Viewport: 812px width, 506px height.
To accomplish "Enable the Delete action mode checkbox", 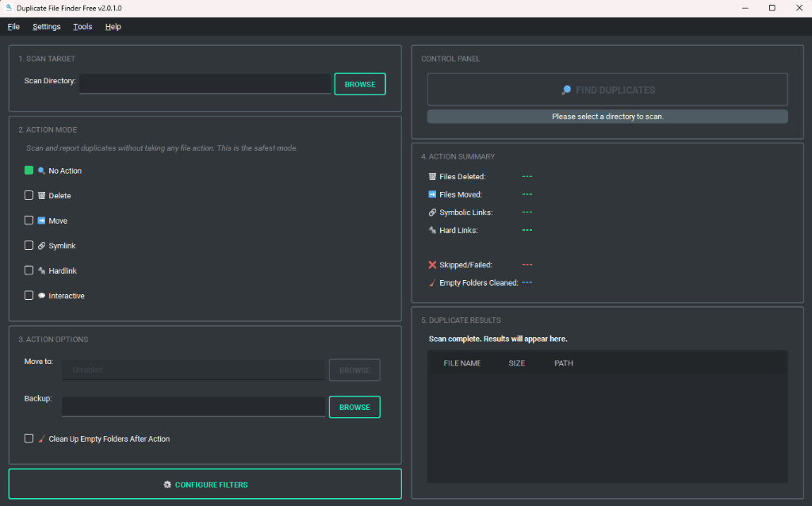I will [x=29, y=195].
